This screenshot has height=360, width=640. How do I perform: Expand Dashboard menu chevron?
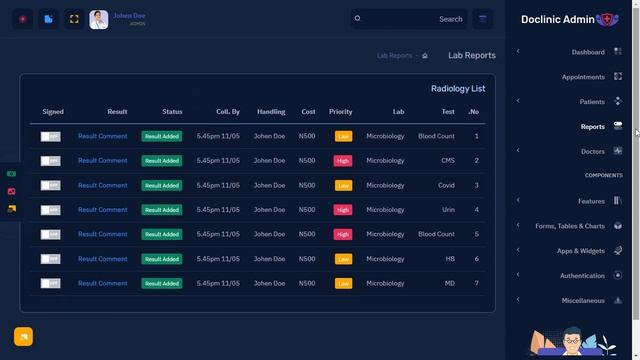point(518,51)
